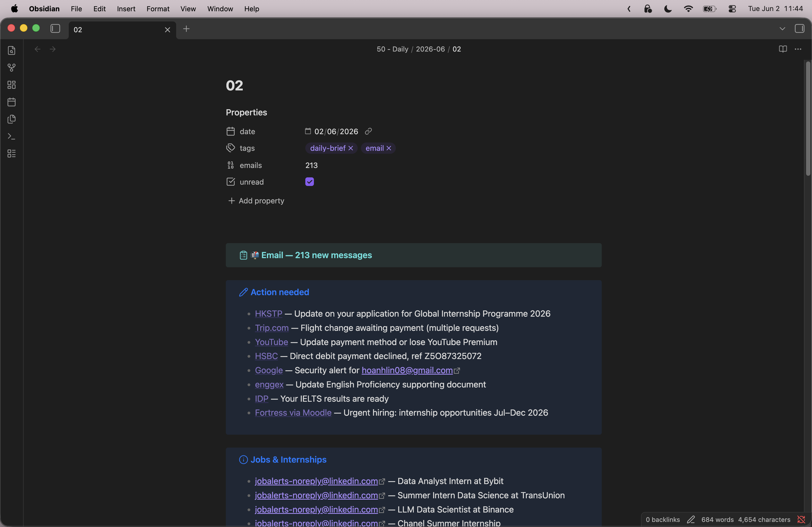Click the pencil icon of Action needed callout
This screenshot has width=812, height=527.
[243, 292]
